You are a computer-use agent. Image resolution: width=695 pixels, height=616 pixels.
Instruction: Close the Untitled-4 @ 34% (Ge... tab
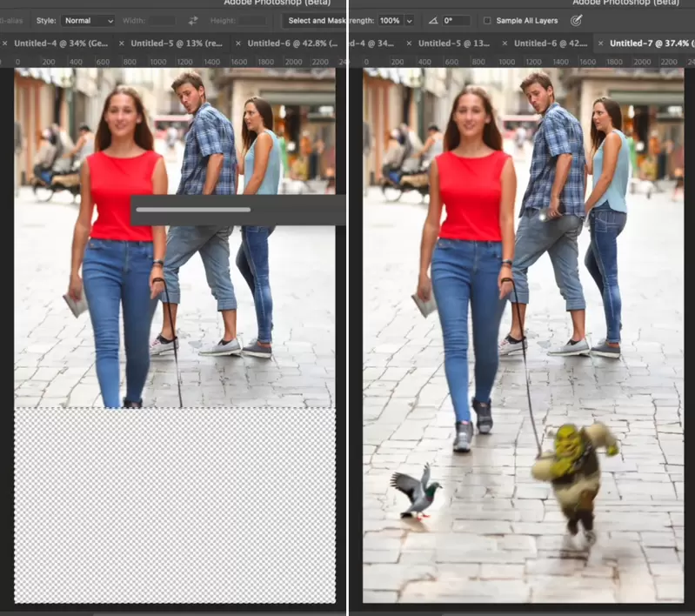click(3, 43)
